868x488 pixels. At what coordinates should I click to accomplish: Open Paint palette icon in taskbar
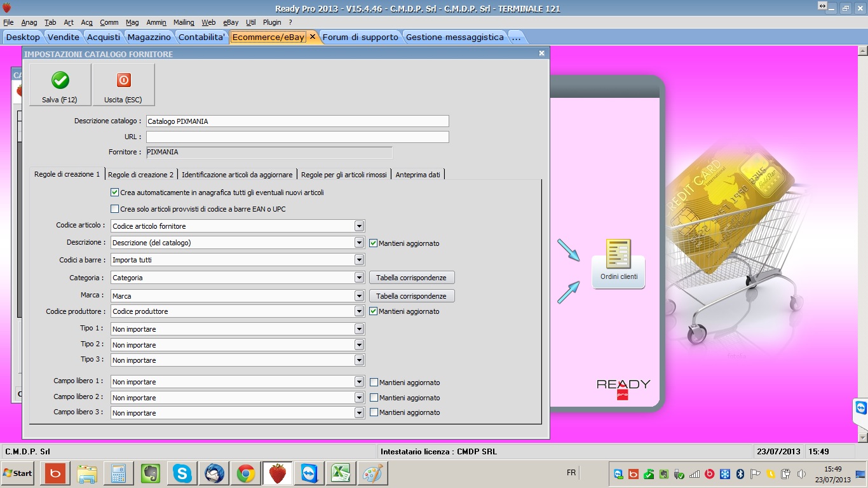point(373,473)
